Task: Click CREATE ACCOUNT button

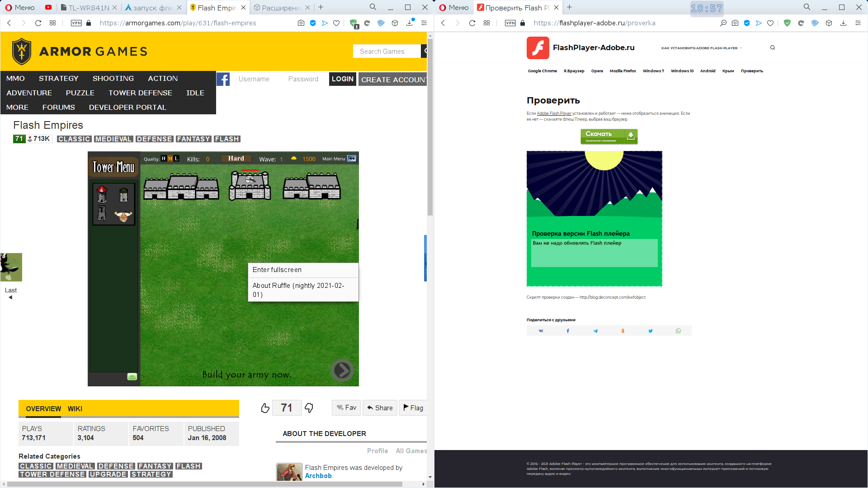Action: point(393,79)
